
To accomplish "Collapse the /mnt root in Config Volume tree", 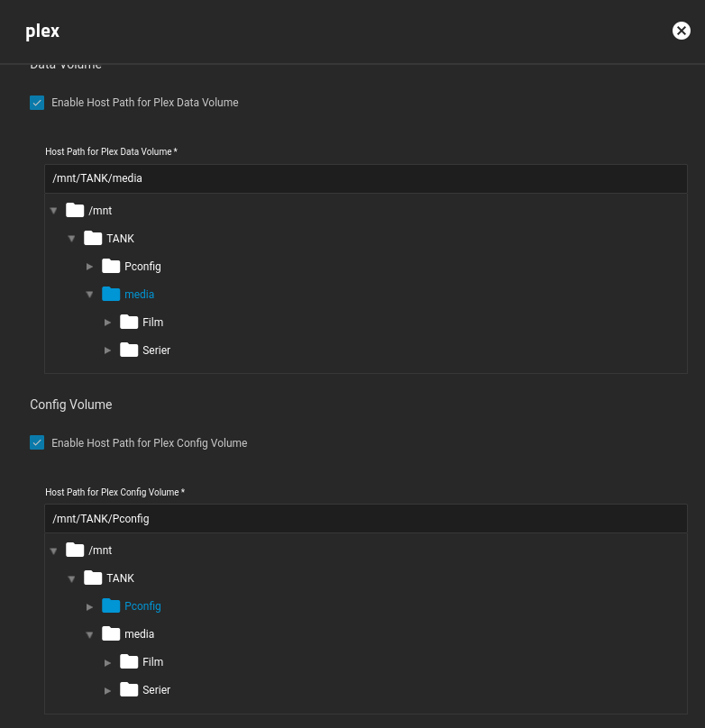I will point(53,550).
